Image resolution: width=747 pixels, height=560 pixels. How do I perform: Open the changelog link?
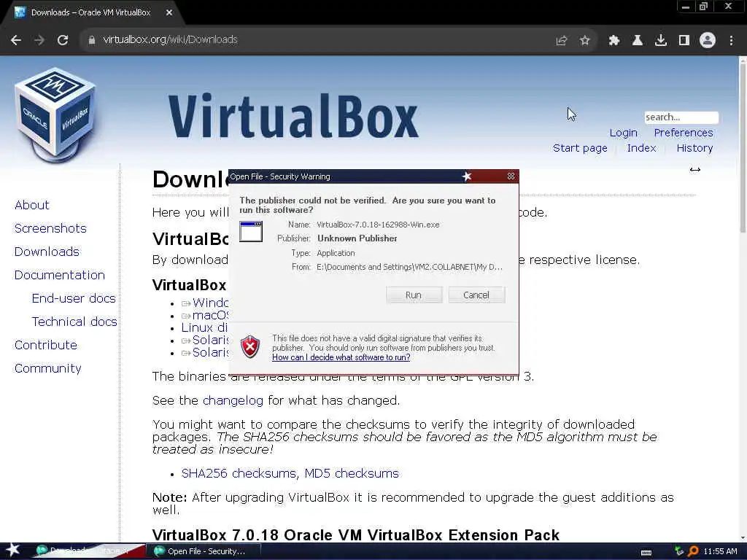[x=233, y=400]
